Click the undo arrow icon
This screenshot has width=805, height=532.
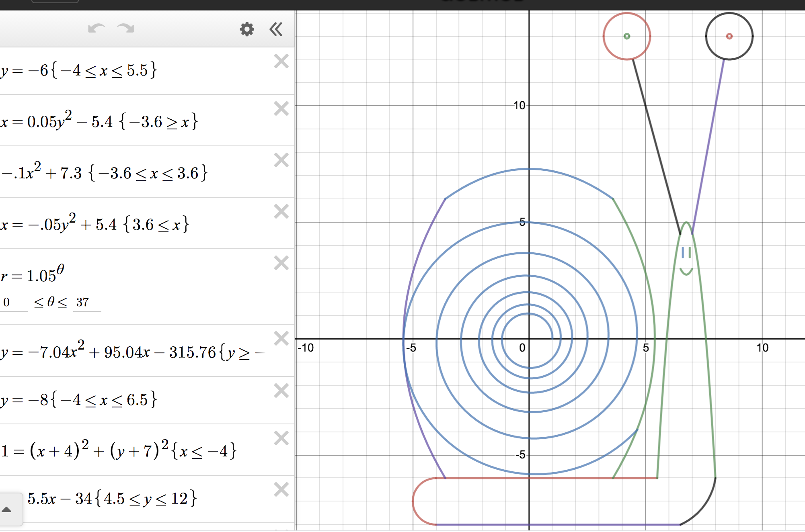tap(96, 29)
